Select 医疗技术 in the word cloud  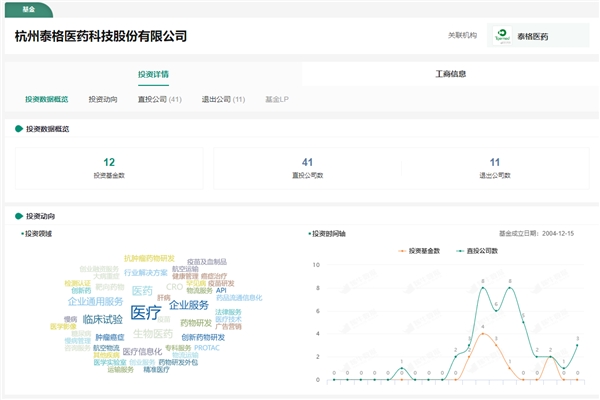tap(228, 319)
